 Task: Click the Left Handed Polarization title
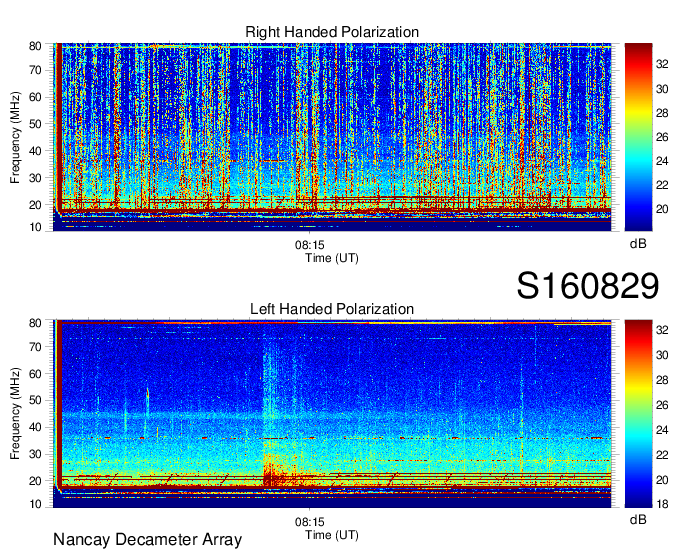(x=332, y=309)
